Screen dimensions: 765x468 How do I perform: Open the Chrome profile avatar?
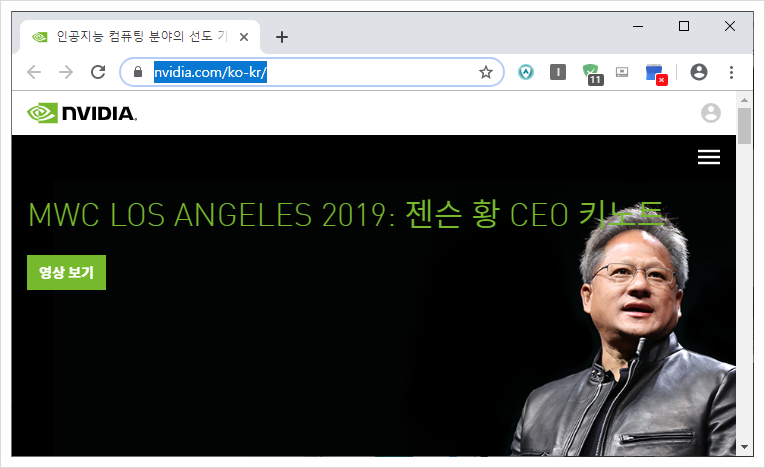pos(699,72)
